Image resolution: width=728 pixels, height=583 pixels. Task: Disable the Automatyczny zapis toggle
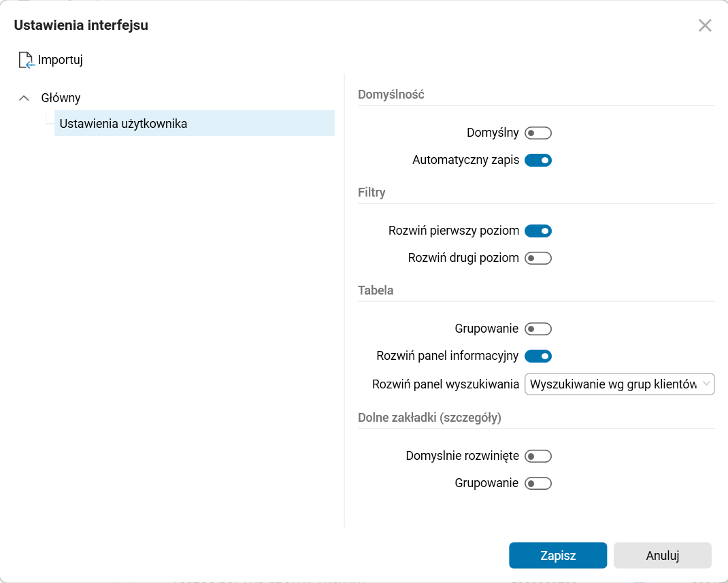[x=537, y=161]
